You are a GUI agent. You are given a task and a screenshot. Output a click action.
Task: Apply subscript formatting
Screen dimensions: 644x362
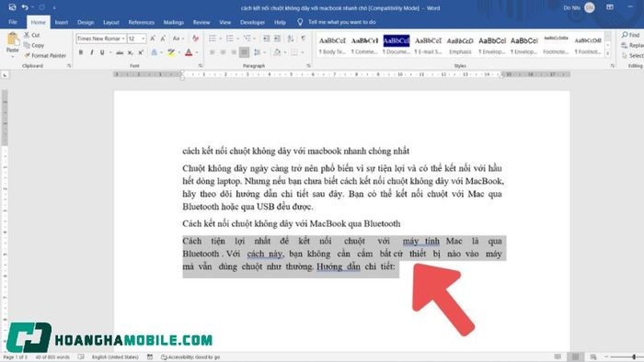[x=130, y=52]
